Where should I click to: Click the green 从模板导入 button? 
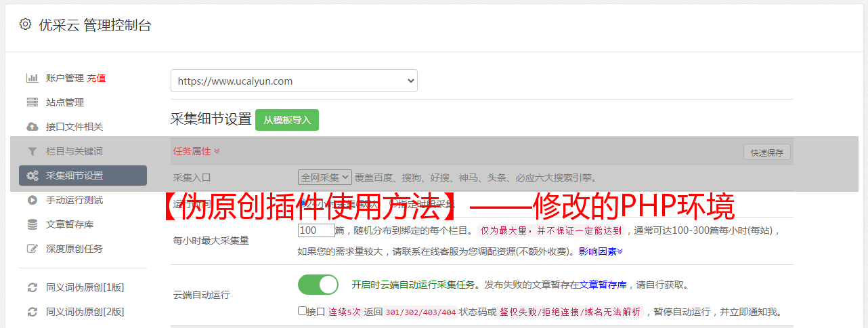pyautogui.click(x=287, y=120)
